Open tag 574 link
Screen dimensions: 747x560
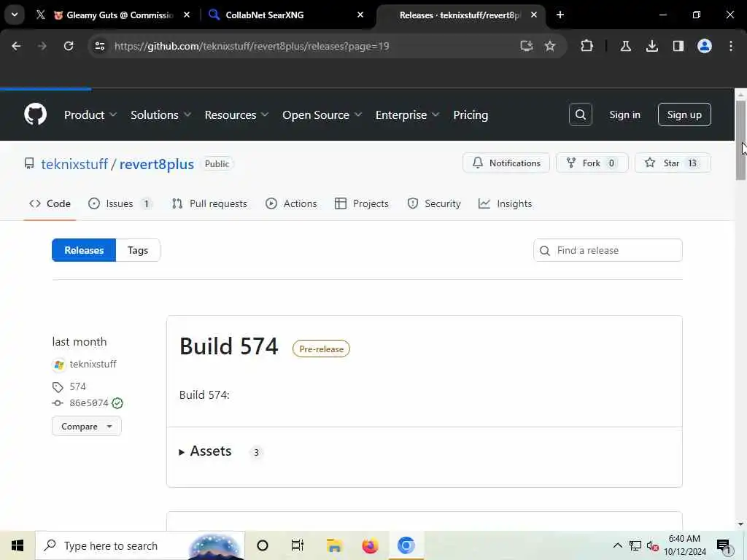pos(77,386)
